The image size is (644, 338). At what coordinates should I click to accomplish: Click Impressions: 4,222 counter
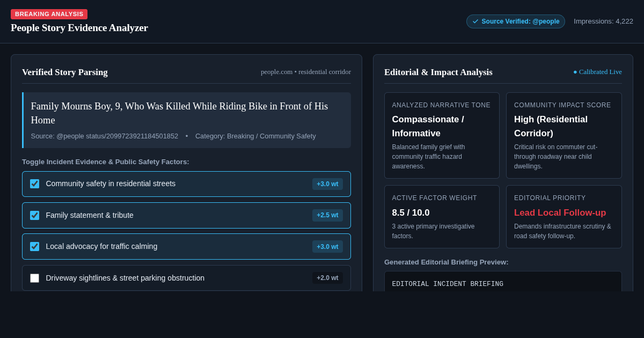click(603, 21)
